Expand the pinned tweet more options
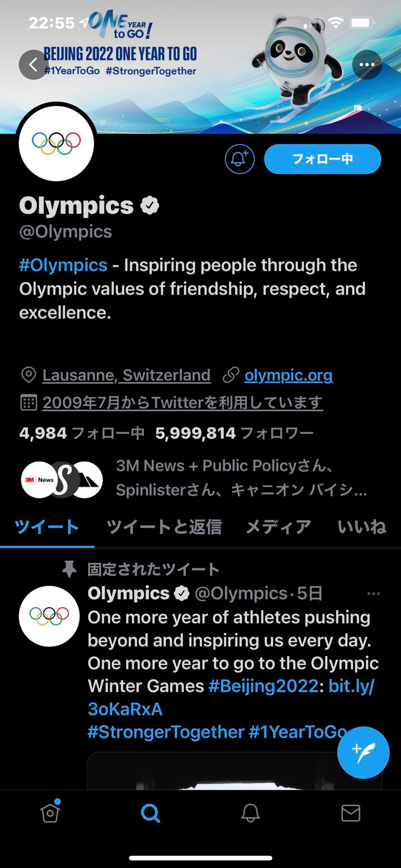The height and width of the screenshot is (868, 401). click(373, 593)
